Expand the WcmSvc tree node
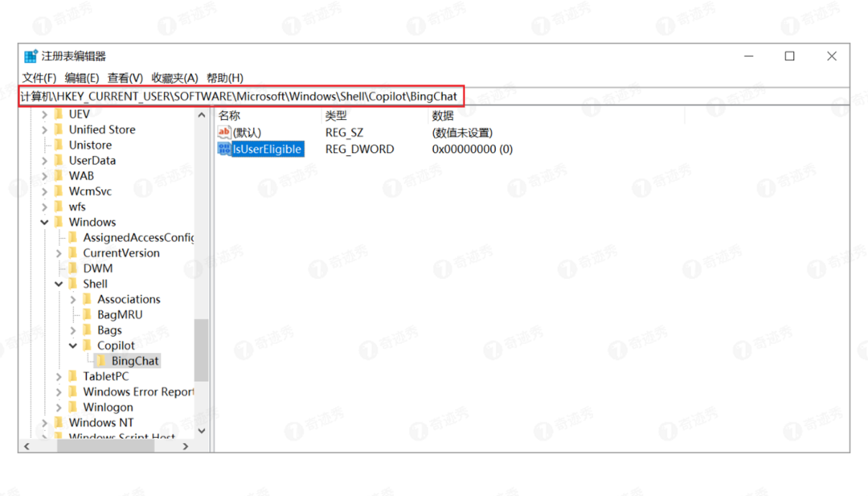This screenshot has width=868, height=496. coord(45,191)
